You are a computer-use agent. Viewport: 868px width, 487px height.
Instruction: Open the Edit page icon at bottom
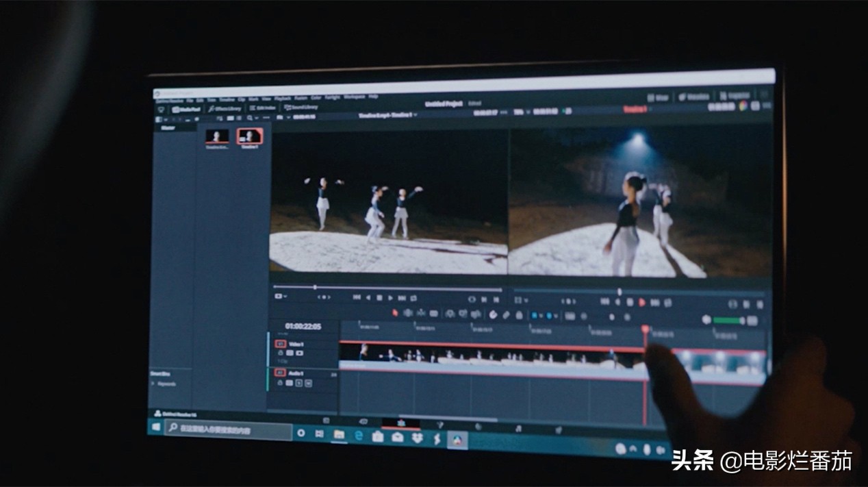tap(401, 423)
